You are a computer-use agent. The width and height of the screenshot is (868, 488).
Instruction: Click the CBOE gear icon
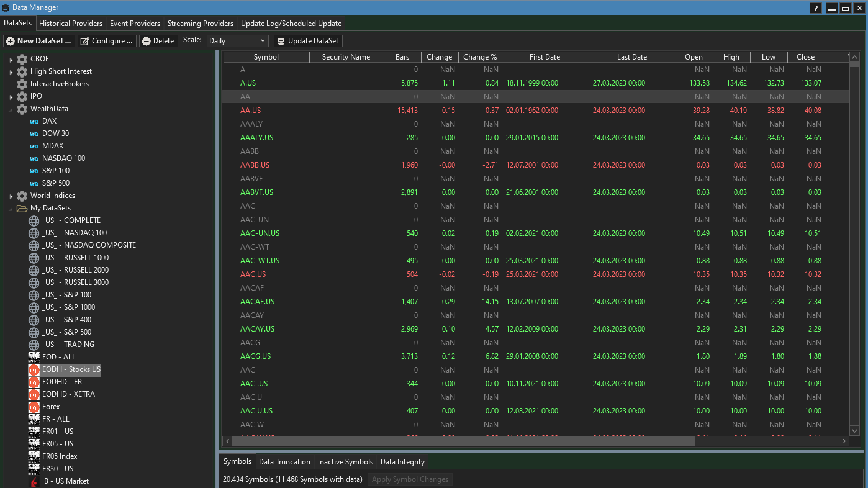[22, 59]
